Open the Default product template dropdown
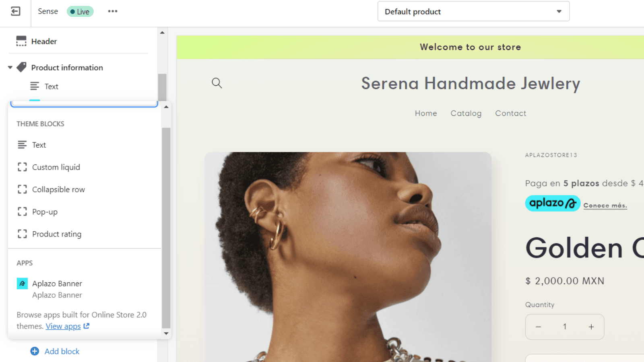 473,12
